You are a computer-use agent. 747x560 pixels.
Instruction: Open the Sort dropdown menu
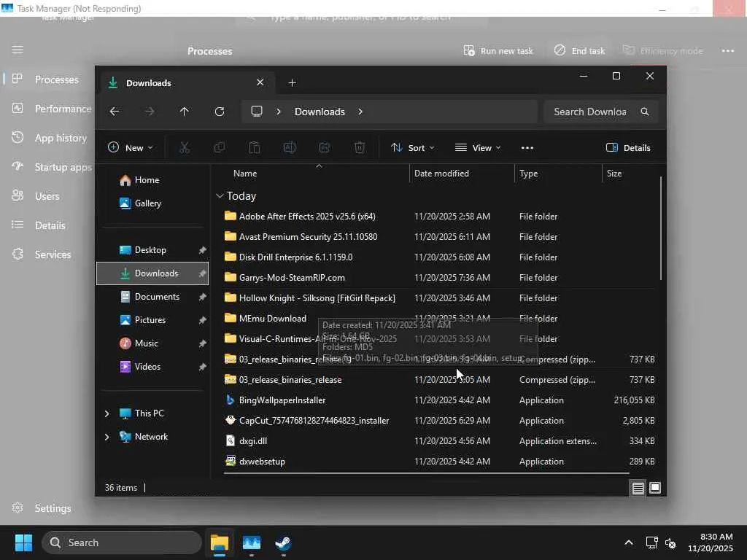pos(413,147)
